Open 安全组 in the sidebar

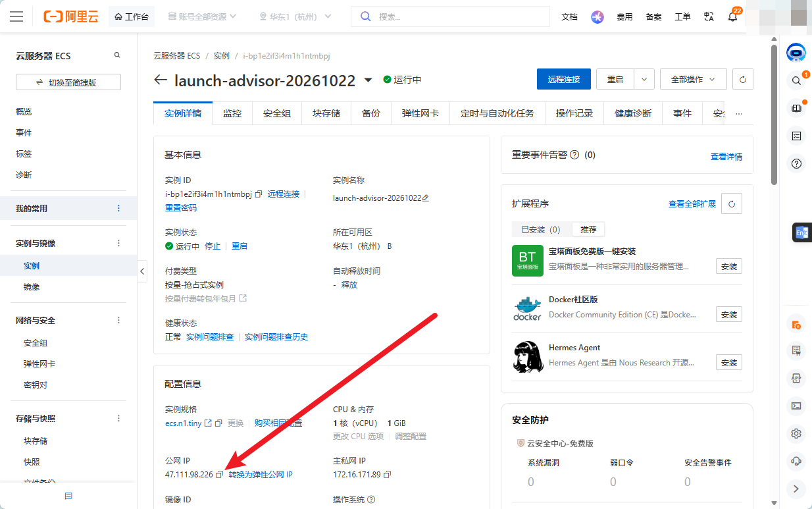[x=36, y=343]
